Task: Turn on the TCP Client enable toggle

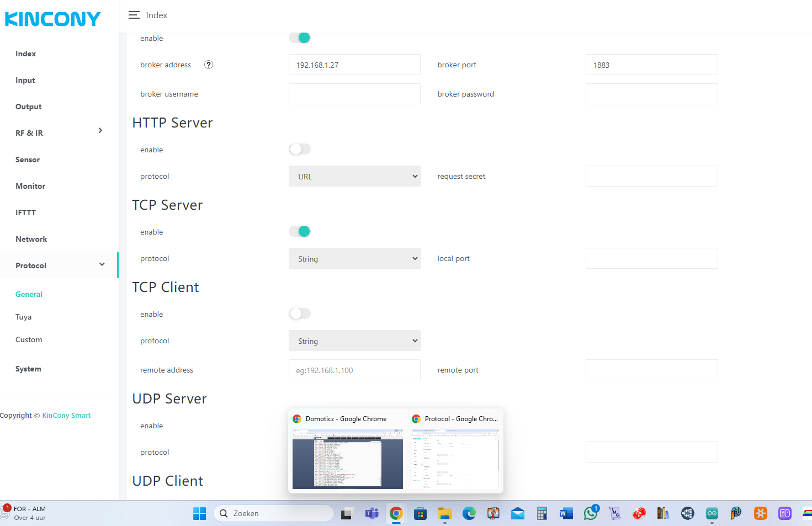Action: 300,314
